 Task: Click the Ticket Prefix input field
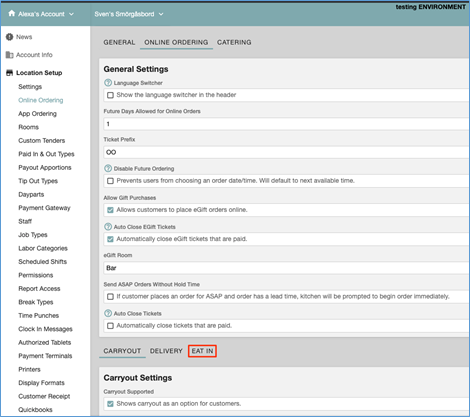pyautogui.click(x=286, y=152)
